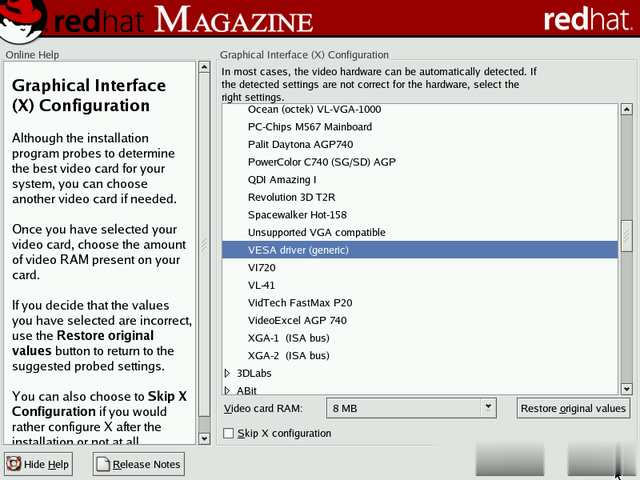640x480 pixels.
Task: Click the Online Help panel title
Action: 32,55
